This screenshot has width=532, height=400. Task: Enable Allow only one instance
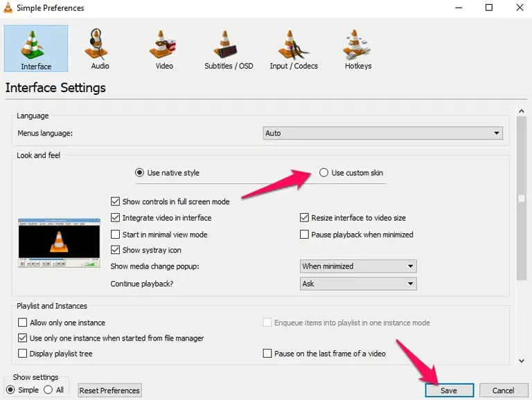(22, 322)
